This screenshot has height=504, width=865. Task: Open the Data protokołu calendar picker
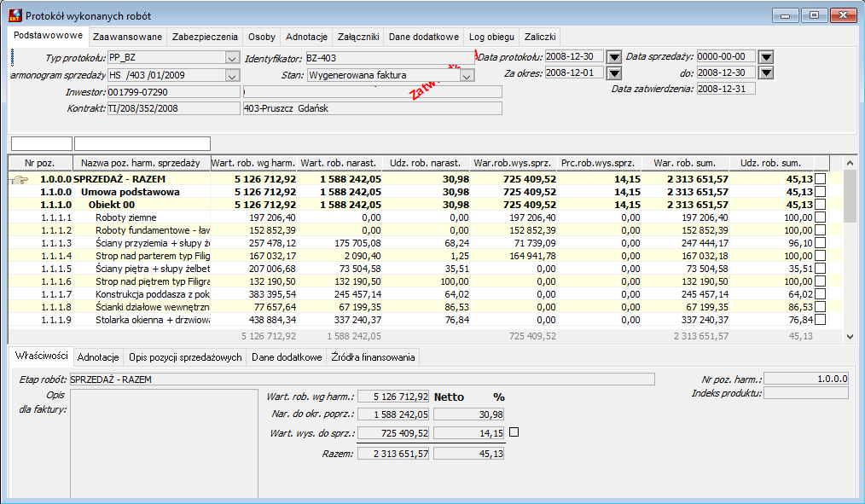[x=614, y=57]
